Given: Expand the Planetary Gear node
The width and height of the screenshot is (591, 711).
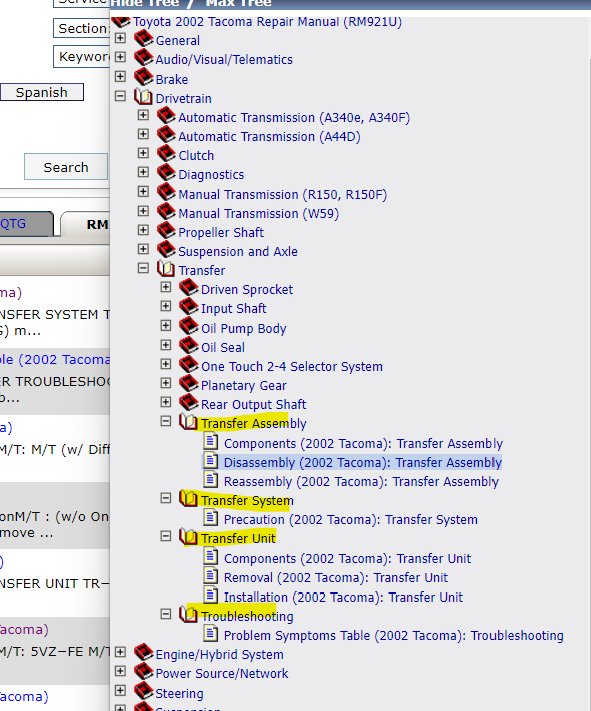Looking at the screenshot, I should pyautogui.click(x=166, y=383).
